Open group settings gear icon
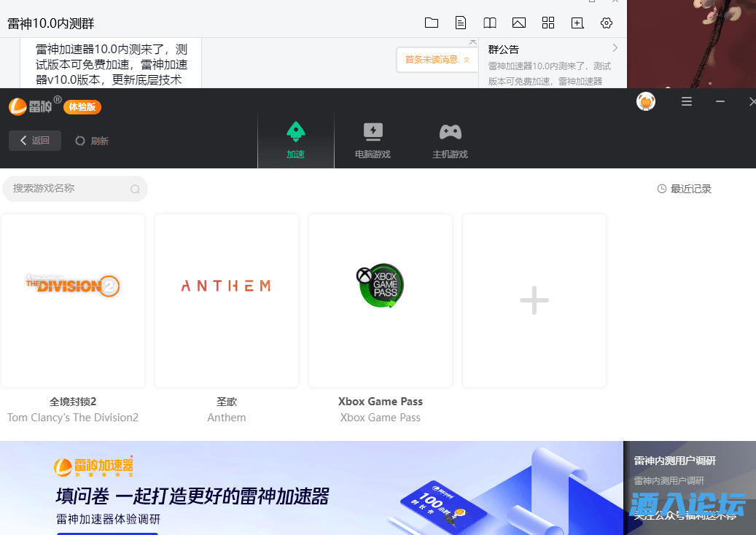The image size is (756, 535). (x=607, y=23)
